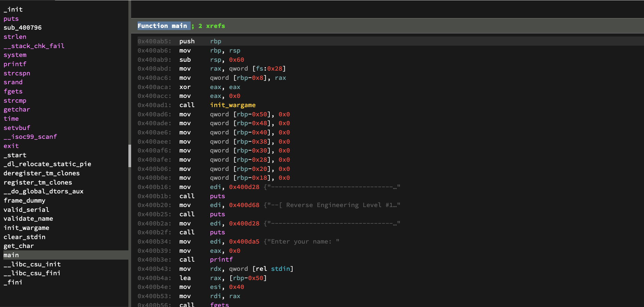Click the stdin reference at 0x400b43
Screen dimensions: 644x307
pyautogui.click(x=280, y=269)
